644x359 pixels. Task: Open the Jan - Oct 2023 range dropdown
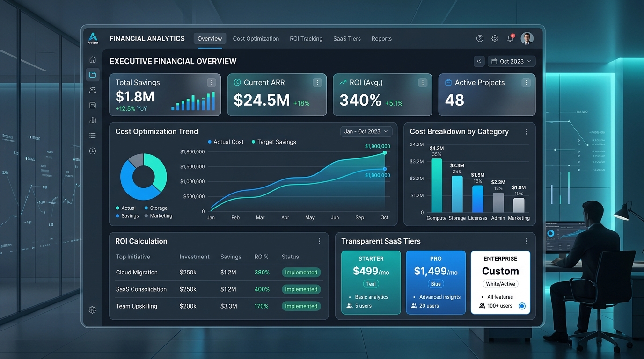coord(366,132)
